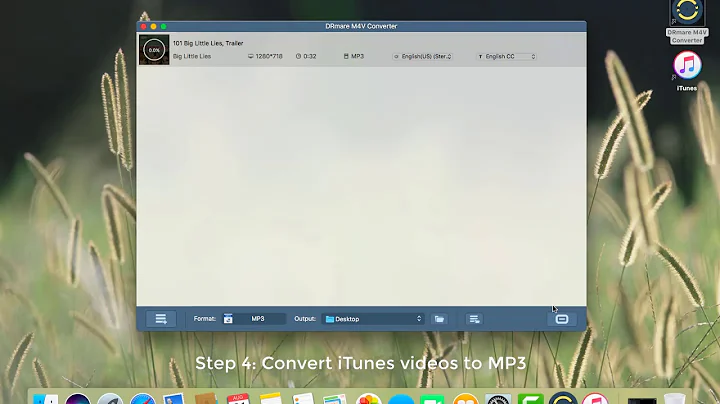The width and height of the screenshot is (720, 404).
Task: Expand the Output Desktop folder dropdown
Action: click(373, 319)
